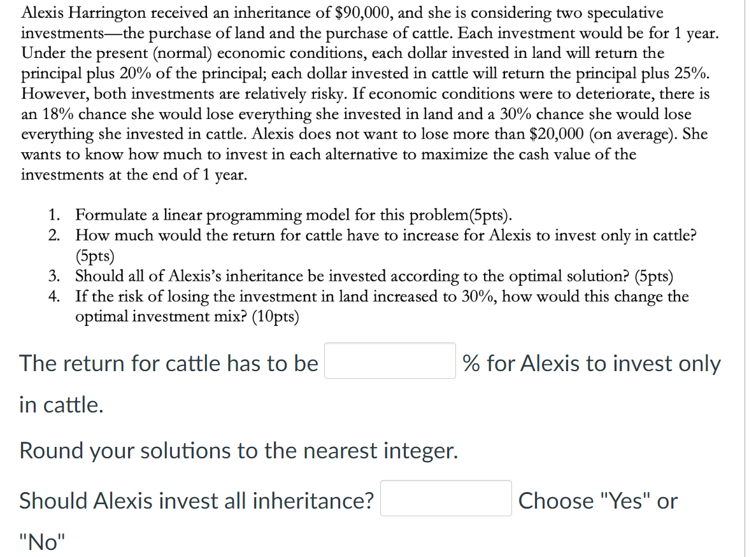Click the cattle return percentage input box
The image size is (756, 557).
[x=390, y=362]
